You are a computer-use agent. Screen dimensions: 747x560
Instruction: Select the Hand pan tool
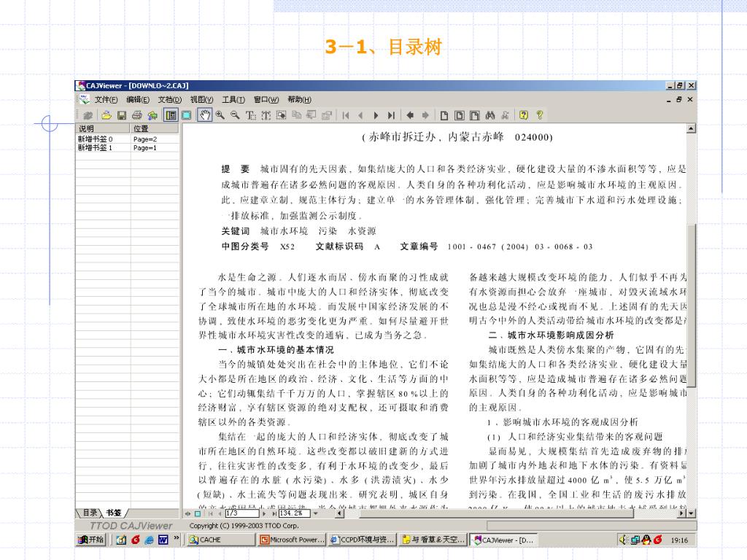point(205,114)
